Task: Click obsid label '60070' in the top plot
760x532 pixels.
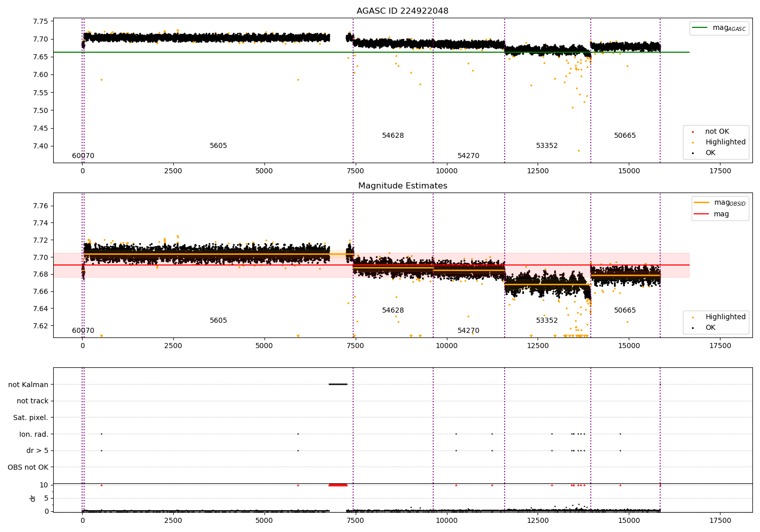Action: tap(83, 156)
